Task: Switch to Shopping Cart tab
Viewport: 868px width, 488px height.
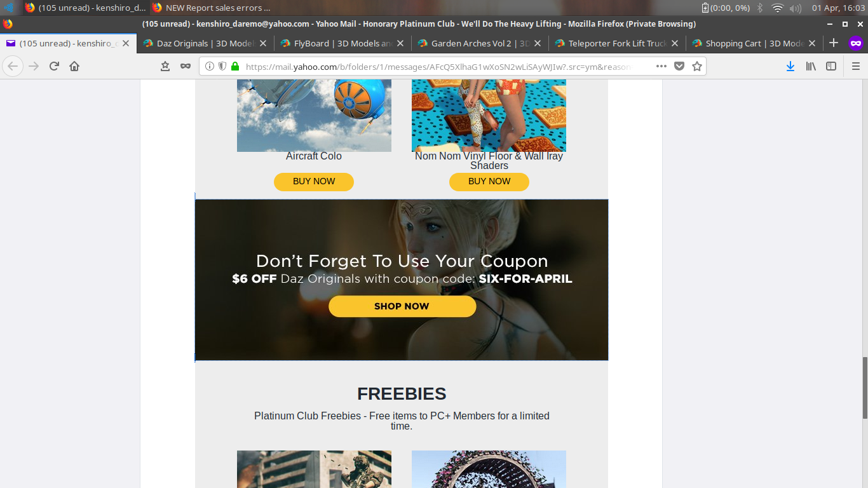Action: [x=754, y=43]
